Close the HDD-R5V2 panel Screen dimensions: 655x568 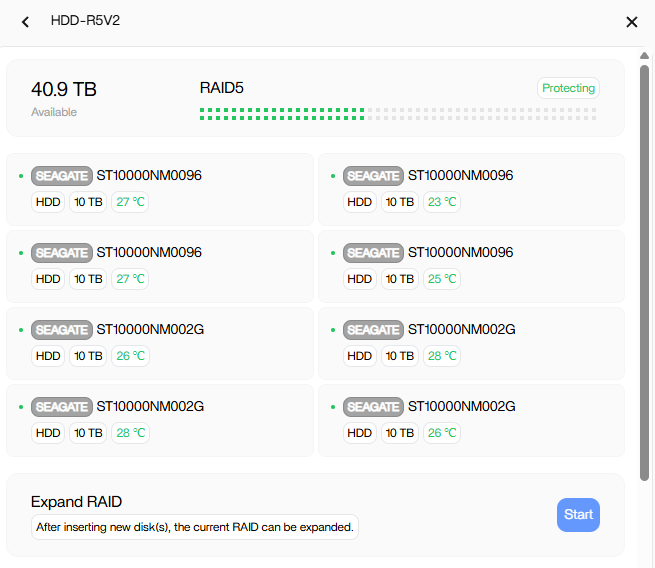click(x=631, y=22)
